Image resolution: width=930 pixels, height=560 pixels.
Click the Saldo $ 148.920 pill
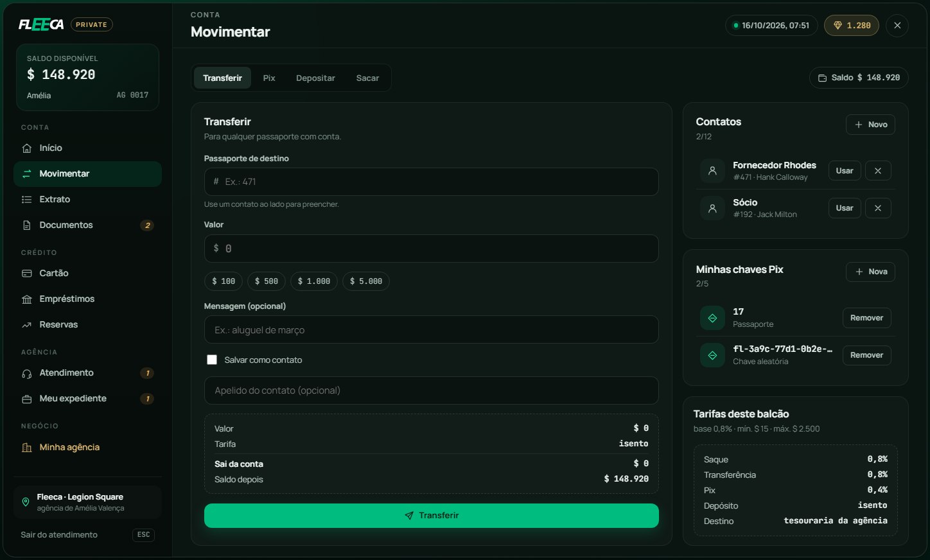coord(859,78)
